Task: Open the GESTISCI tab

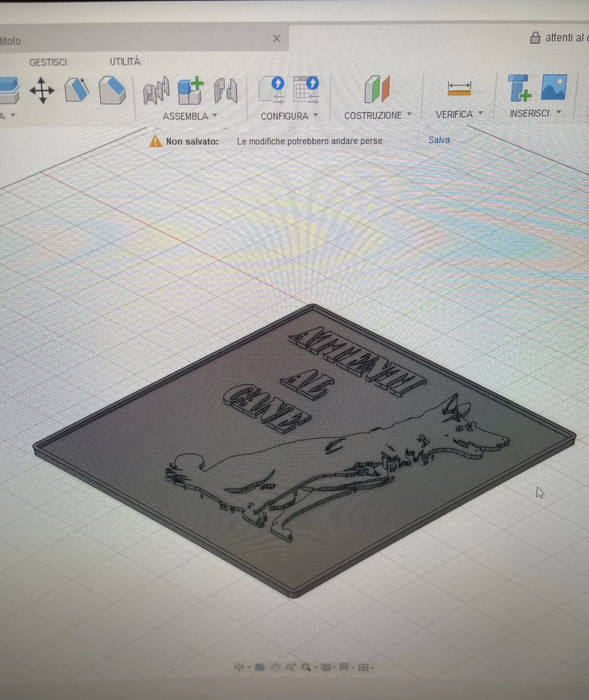Action: [48, 62]
